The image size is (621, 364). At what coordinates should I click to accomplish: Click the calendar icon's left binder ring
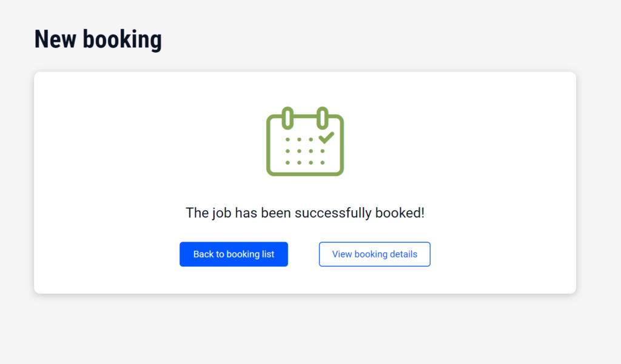click(x=288, y=117)
